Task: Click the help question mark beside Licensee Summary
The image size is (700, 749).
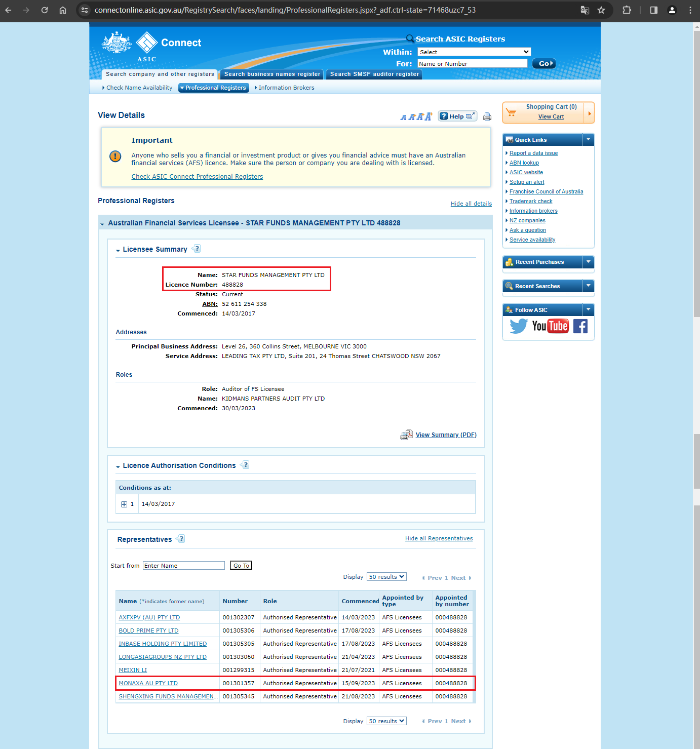Action: tap(197, 249)
